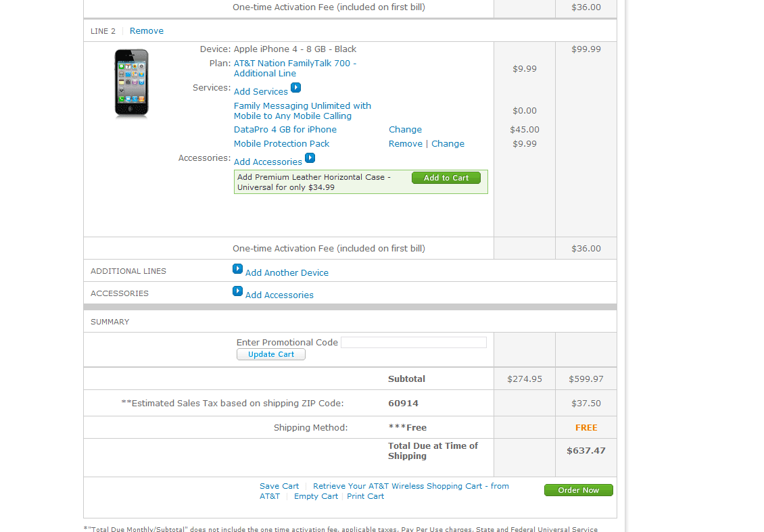Change the Mobile Protection Pack option
Image resolution: width=764 pixels, height=532 pixels.
coord(448,144)
